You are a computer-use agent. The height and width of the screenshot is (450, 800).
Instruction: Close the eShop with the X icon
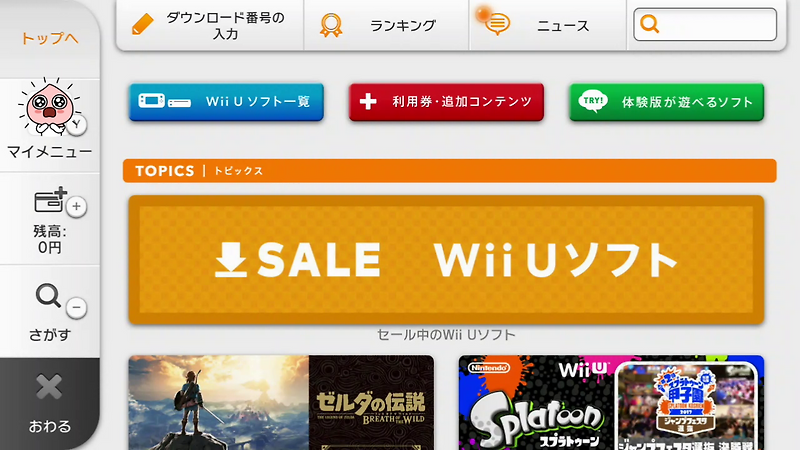(49, 387)
